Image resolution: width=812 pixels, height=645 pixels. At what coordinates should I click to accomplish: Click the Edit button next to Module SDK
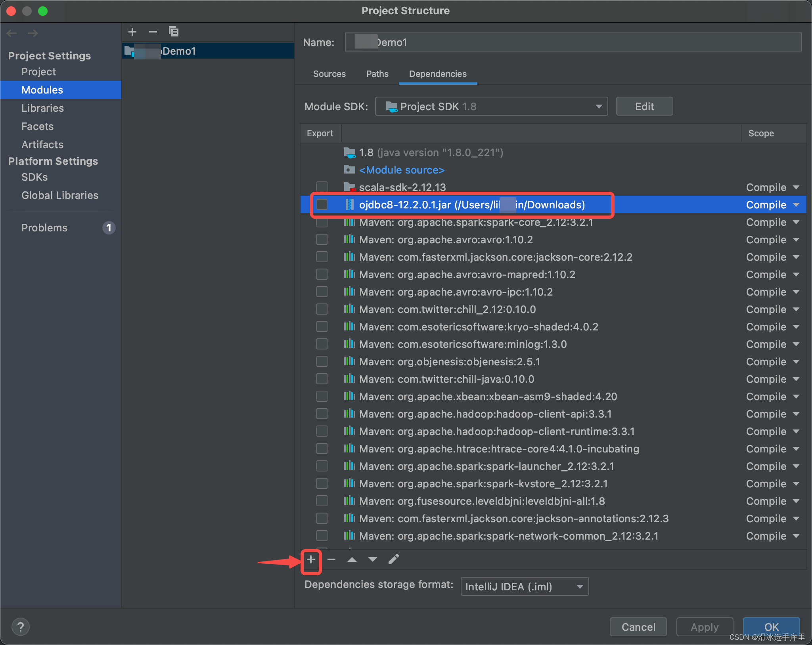click(643, 106)
